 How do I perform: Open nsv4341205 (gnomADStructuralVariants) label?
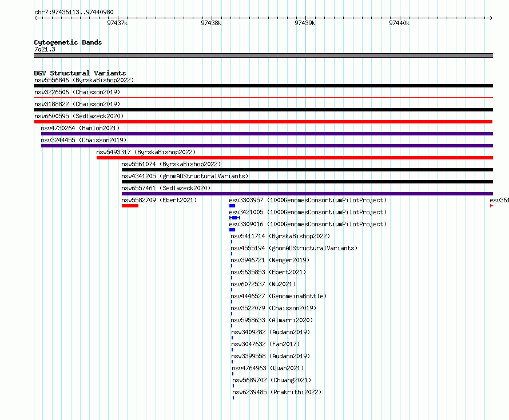point(185,176)
